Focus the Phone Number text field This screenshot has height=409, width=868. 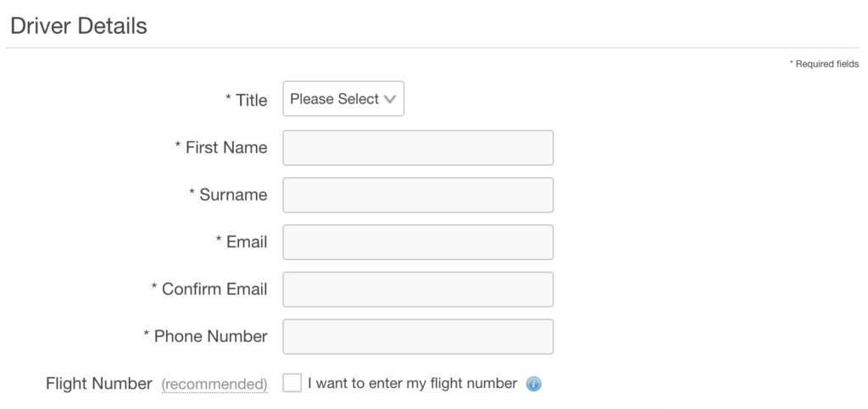click(x=418, y=336)
